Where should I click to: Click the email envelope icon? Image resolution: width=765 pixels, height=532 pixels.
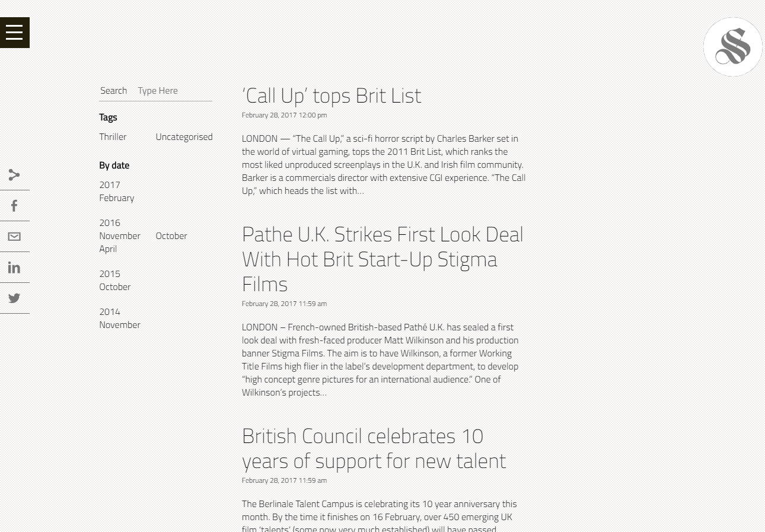pyautogui.click(x=14, y=237)
